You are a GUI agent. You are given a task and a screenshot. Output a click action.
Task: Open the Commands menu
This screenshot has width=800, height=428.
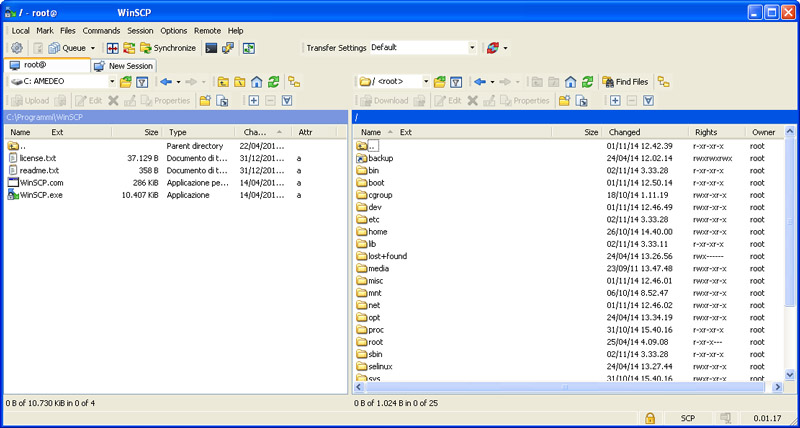[x=101, y=31]
